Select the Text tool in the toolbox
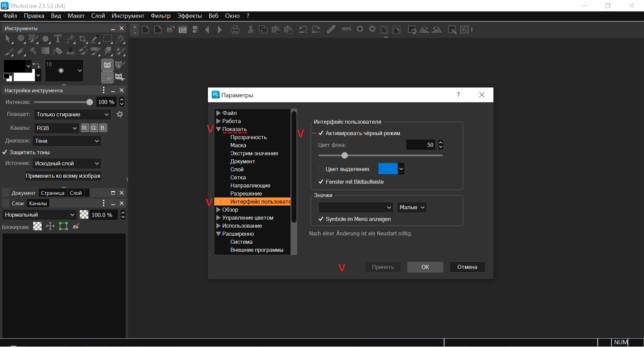The height and width of the screenshot is (347, 644). pyautogui.click(x=58, y=39)
